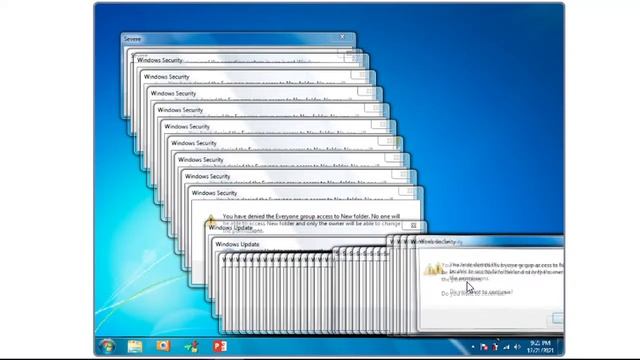
Task: Open the volume speaker tray icon
Action: (x=517, y=347)
